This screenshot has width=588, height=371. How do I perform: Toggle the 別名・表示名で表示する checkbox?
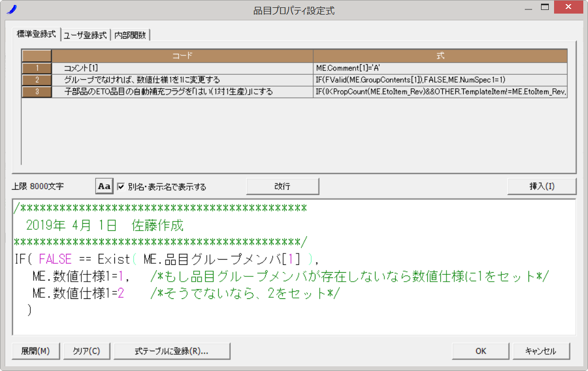pos(121,187)
